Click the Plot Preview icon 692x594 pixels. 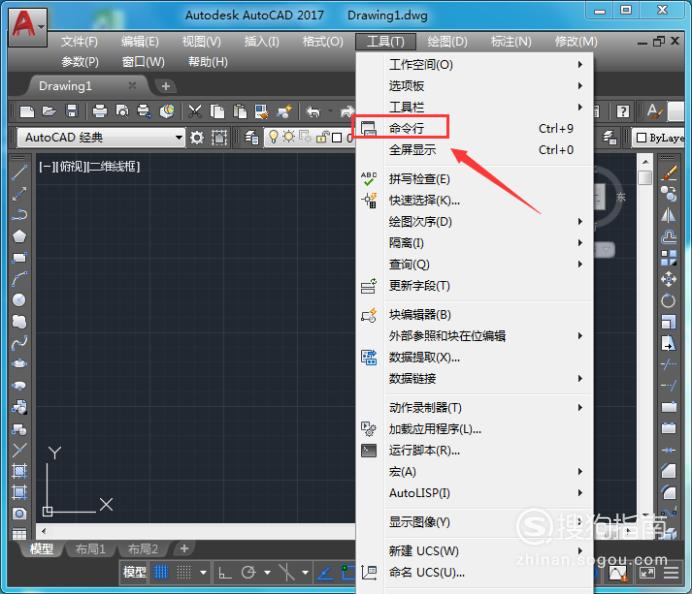click(x=122, y=111)
